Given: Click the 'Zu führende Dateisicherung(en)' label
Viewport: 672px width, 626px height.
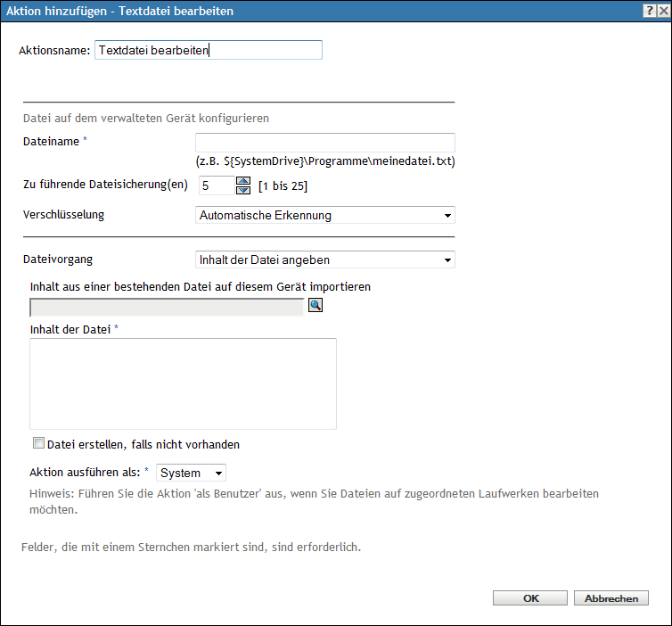Looking at the screenshot, I should [105, 185].
